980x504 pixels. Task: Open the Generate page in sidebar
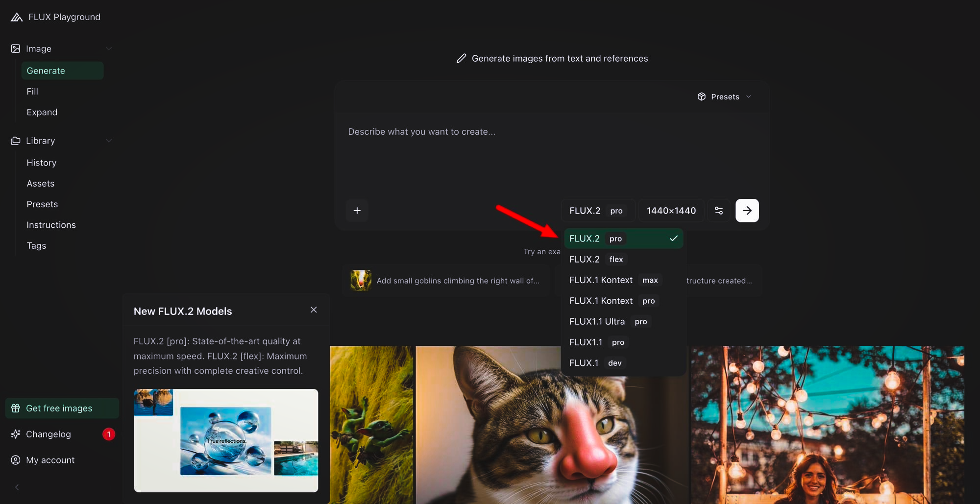[x=62, y=71]
